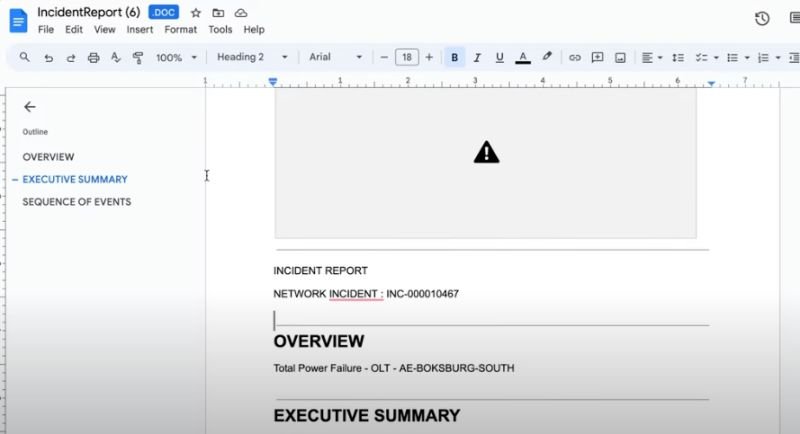Open the text alignment options
Screen dimensions: 800x434
[x=652, y=58]
